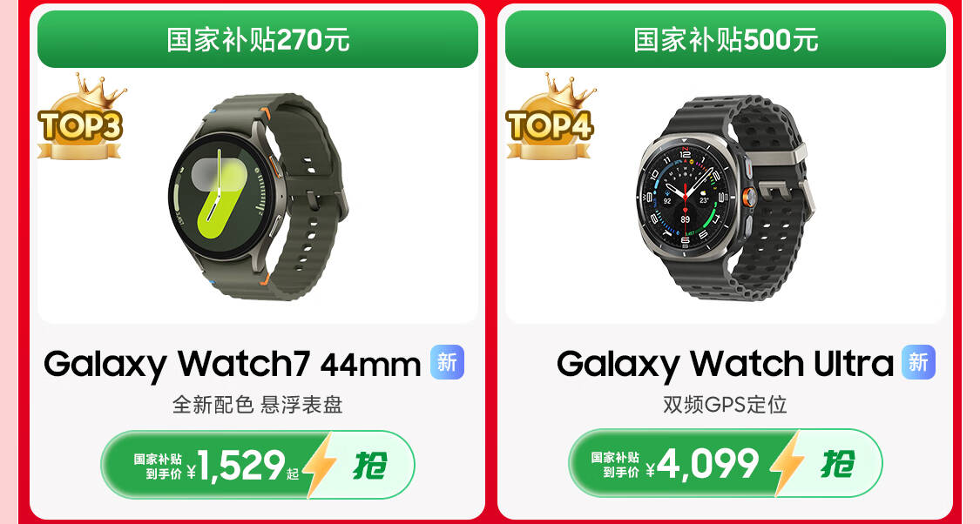
Task: Click the 全新配色 悬浮表盘 subtitle
Action: click(x=258, y=405)
